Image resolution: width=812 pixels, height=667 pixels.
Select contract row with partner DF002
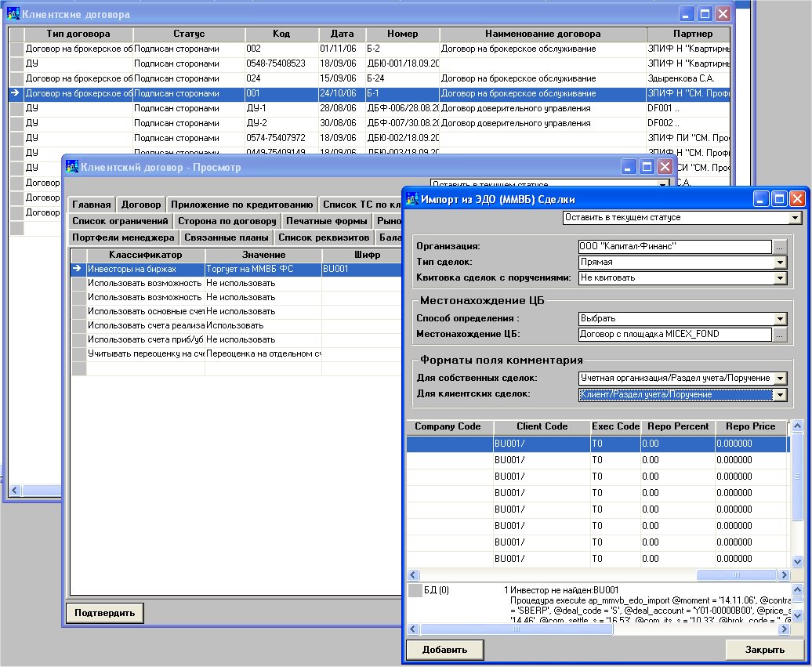point(370,123)
